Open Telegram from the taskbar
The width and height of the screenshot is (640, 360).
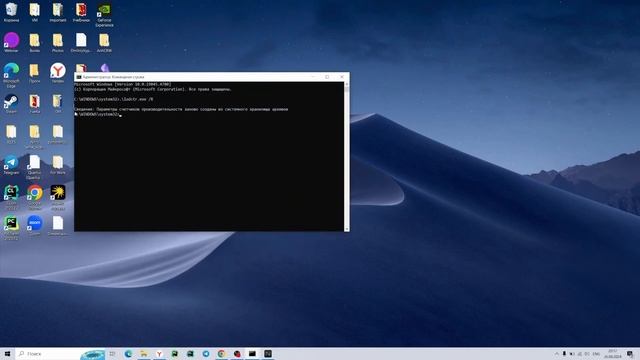pos(206,354)
